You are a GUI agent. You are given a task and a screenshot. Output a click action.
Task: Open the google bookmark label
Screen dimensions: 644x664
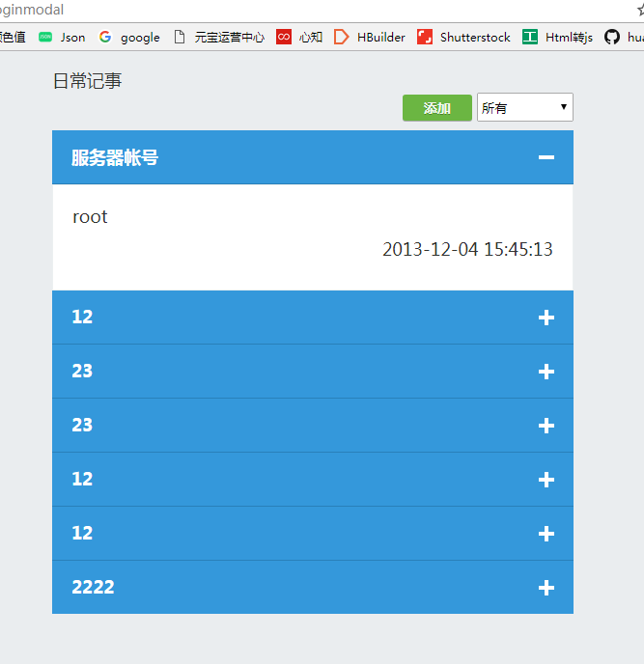[x=140, y=38]
